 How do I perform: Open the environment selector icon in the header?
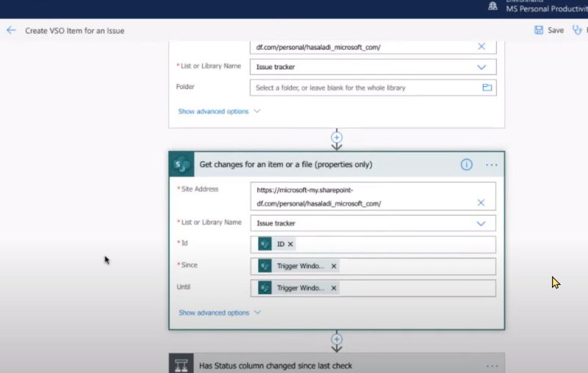(x=492, y=6)
